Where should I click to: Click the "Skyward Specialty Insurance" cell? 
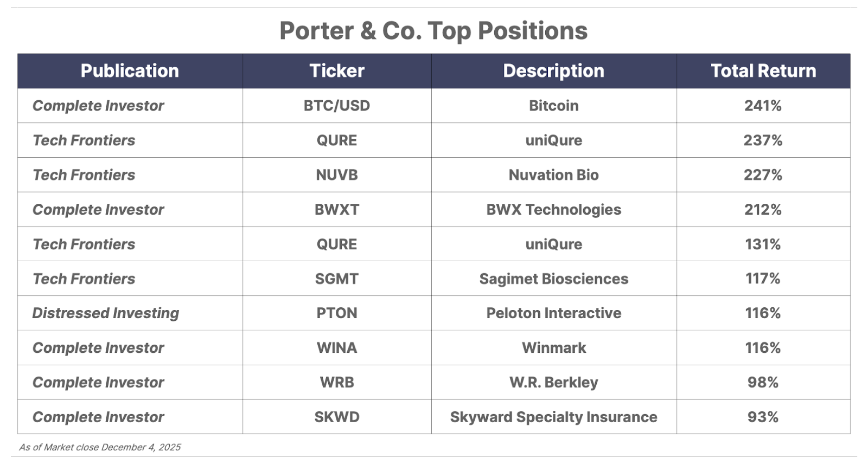coord(553,417)
